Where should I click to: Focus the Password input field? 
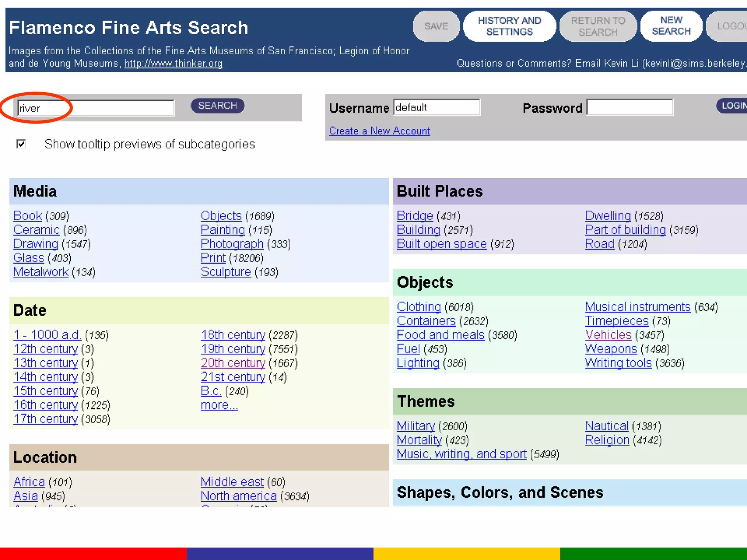click(630, 108)
